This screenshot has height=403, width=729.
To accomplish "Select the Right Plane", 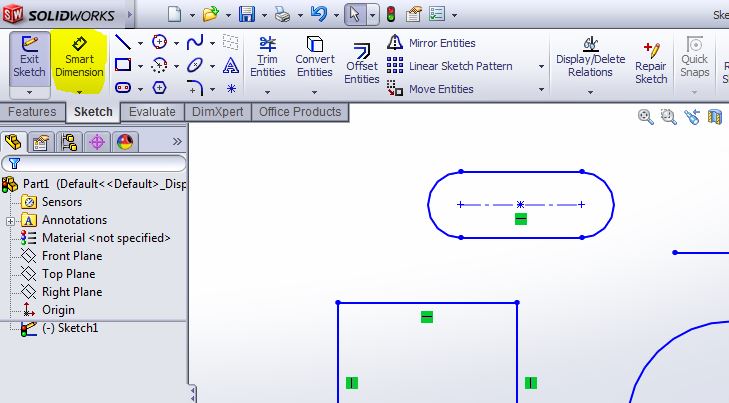I will pyautogui.click(x=62, y=292).
